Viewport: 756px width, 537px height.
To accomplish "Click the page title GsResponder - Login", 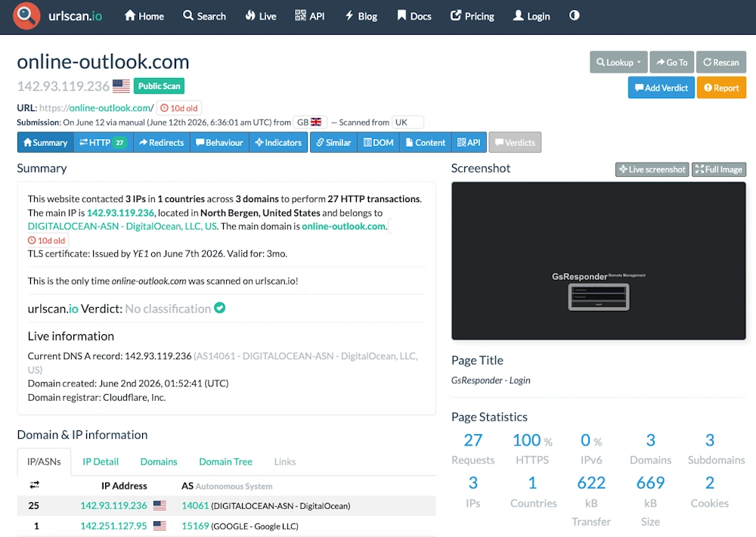I will 491,380.
